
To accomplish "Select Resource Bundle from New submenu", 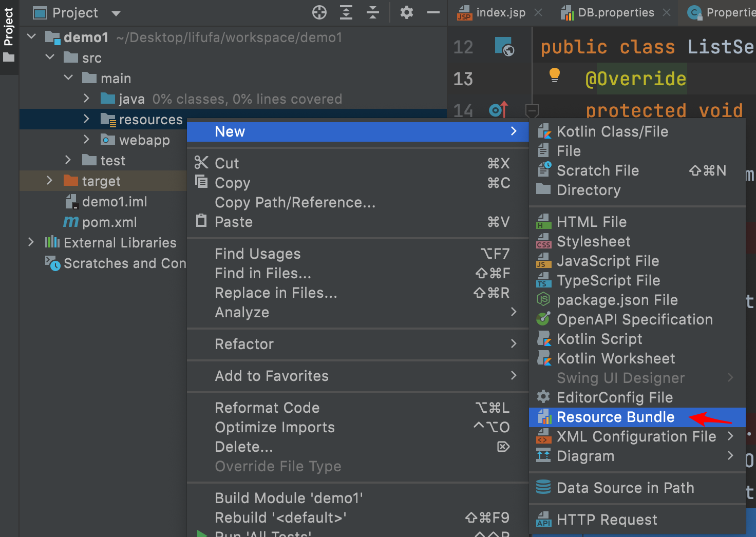I will 615,417.
